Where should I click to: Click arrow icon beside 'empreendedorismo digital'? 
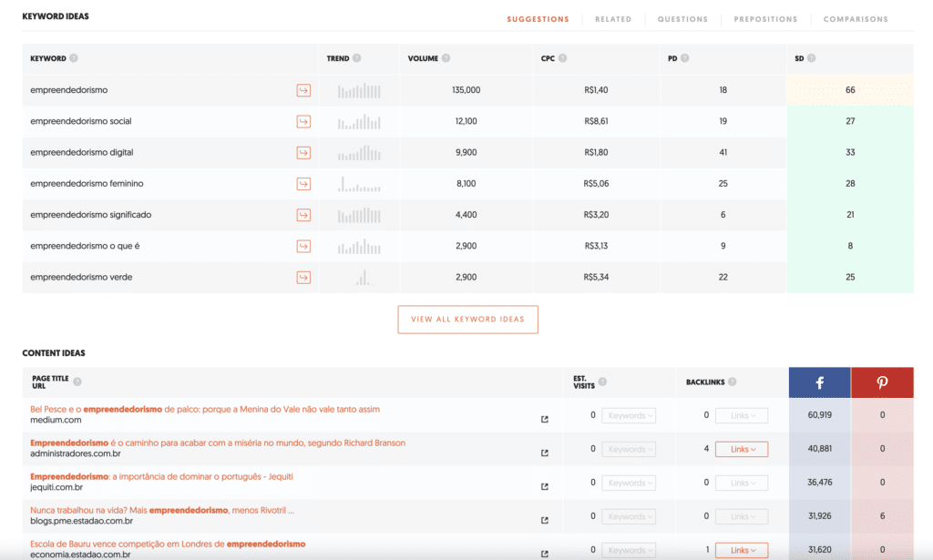[x=303, y=153]
